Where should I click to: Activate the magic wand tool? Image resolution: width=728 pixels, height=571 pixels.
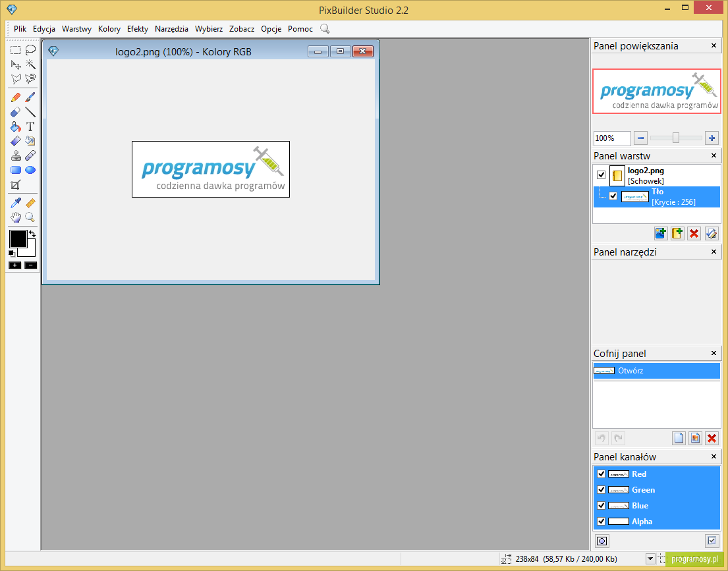pyautogui.click(x=31, y=65)
